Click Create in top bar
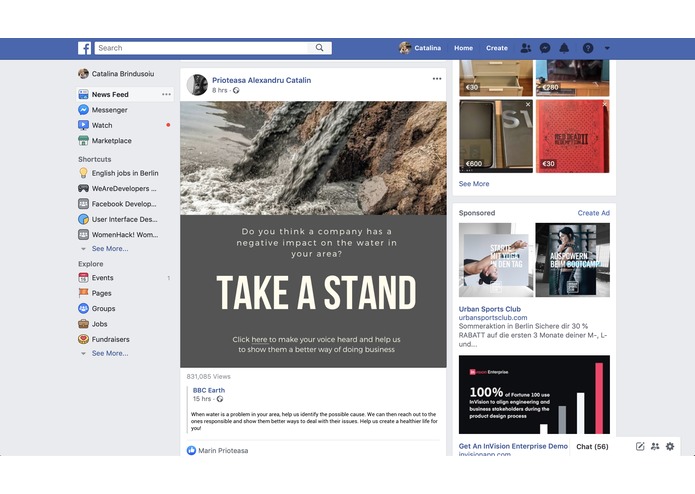 click(497, 48)
